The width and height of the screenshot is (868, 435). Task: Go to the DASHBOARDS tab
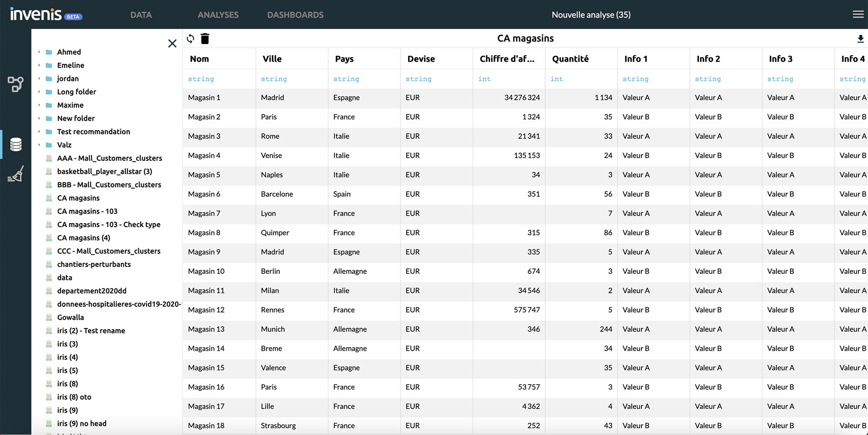tap(295, 15)
